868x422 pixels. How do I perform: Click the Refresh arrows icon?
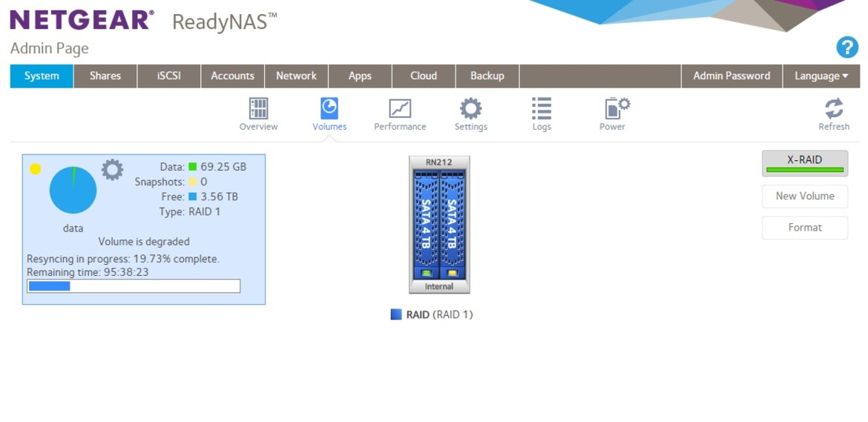click(834, 108)
